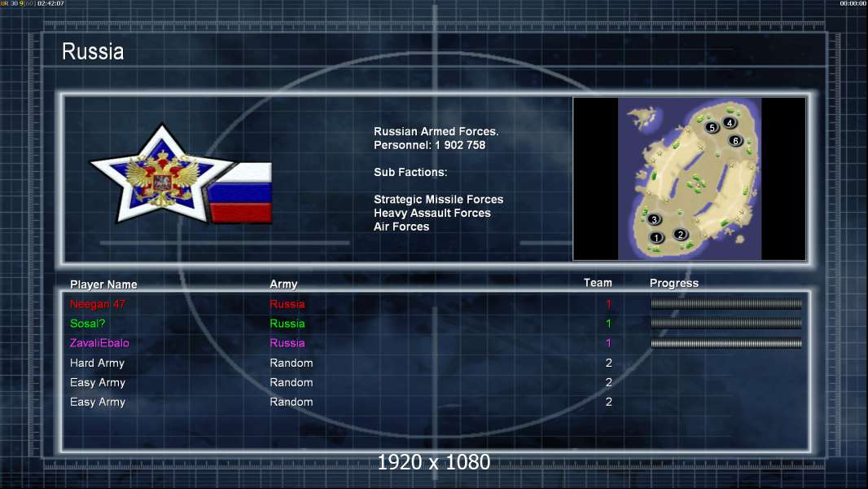The image size is (868, 489).
Task: Click Sosal?'s team number 1
Action: (x=608, y=324)
